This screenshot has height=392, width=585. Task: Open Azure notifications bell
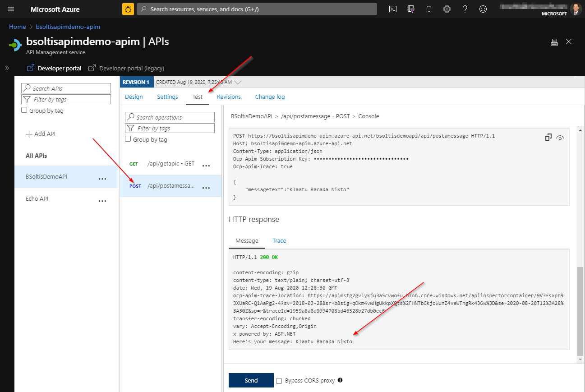click(x=428, y=9)
